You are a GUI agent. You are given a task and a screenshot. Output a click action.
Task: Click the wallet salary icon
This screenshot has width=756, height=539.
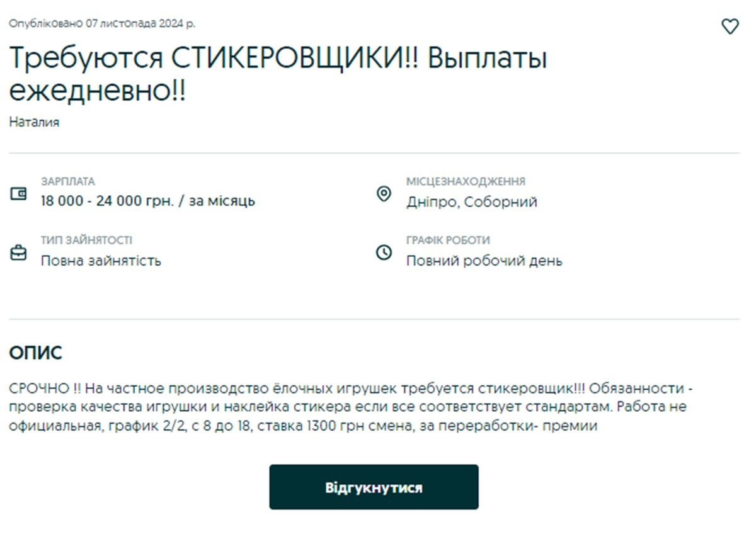tap(19, 193)
